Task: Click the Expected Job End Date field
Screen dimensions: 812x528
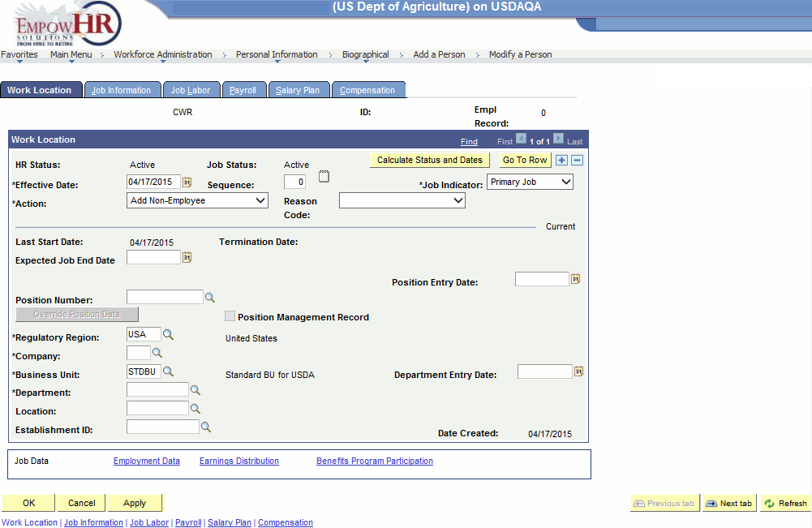Action: coord(154,257)
